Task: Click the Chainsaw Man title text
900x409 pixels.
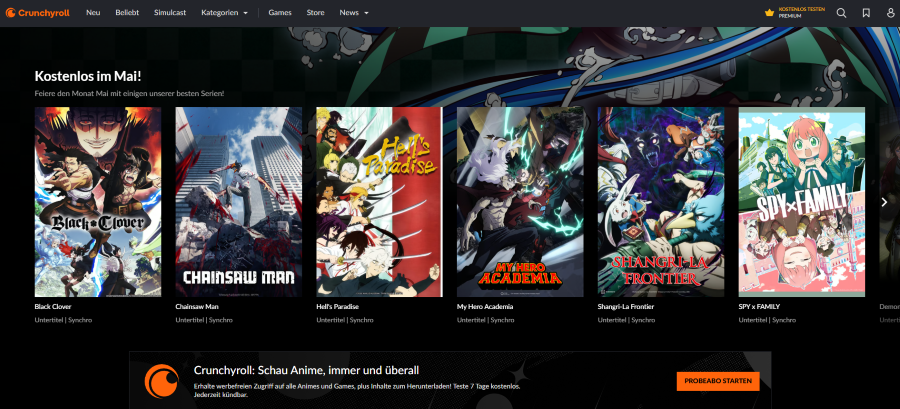Action: click(x=197, y=307)
